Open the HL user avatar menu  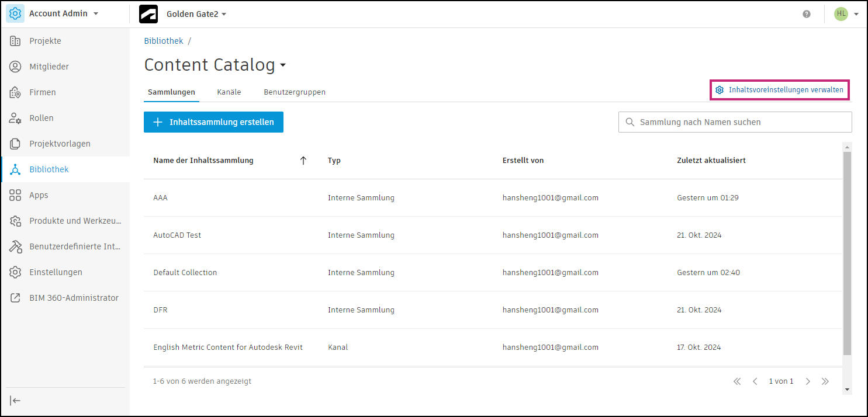846,14
